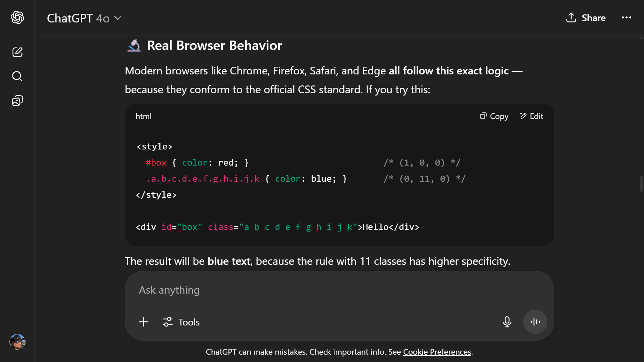The image size is (644, 362).
Task: Start a new chat with compose icon
Action: (x=17, y=52)
